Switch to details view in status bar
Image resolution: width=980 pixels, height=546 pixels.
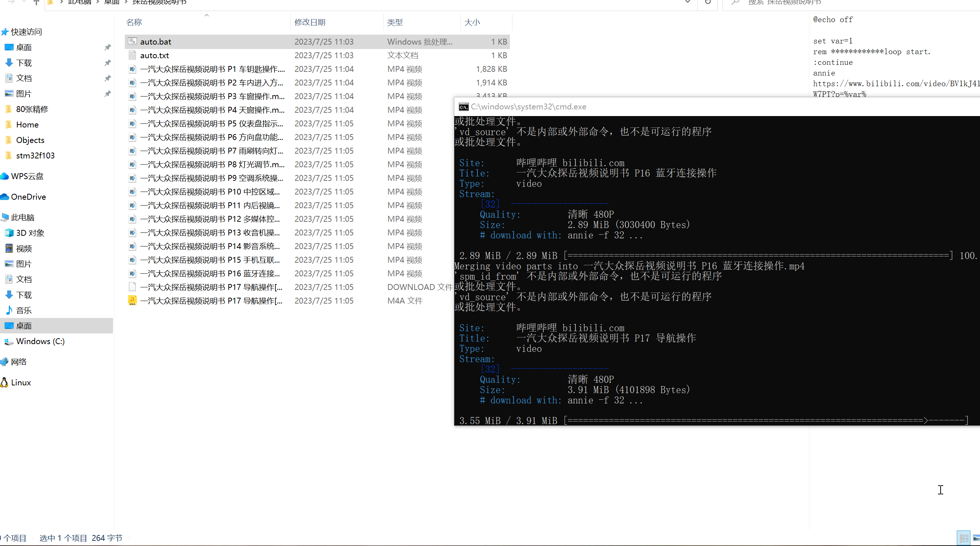964,538
